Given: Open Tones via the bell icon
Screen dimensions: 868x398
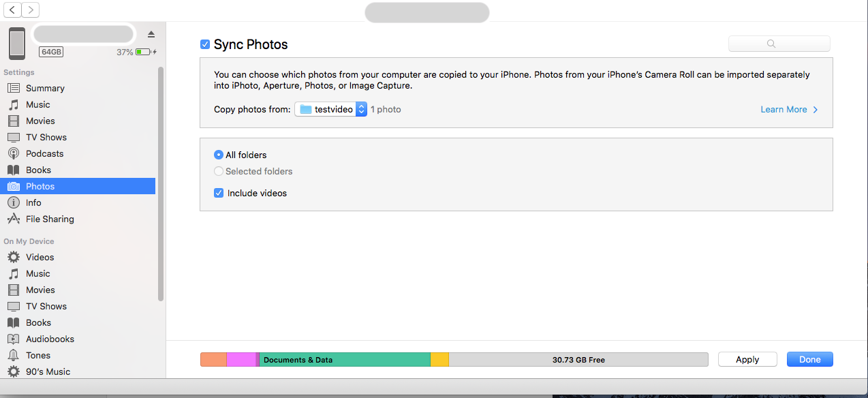Looking at the screenshot, I should [x=13, y=355].
